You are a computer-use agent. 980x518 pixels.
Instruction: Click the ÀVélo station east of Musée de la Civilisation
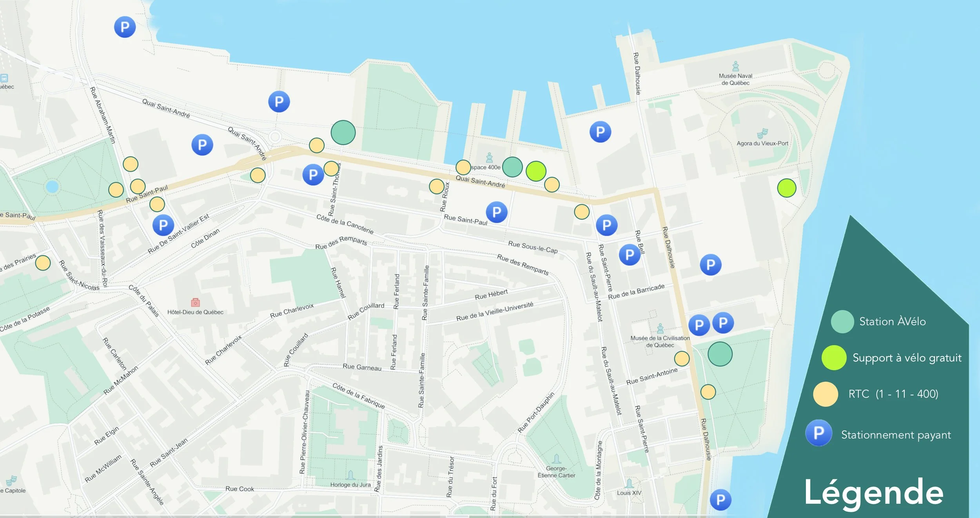point(720,354)
